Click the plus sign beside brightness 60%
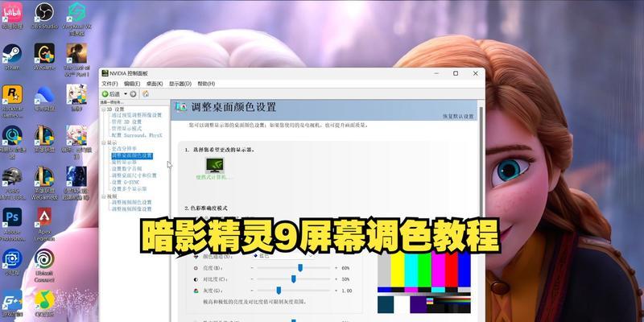This screenshot has width=644, height=322. coord(336,268)
